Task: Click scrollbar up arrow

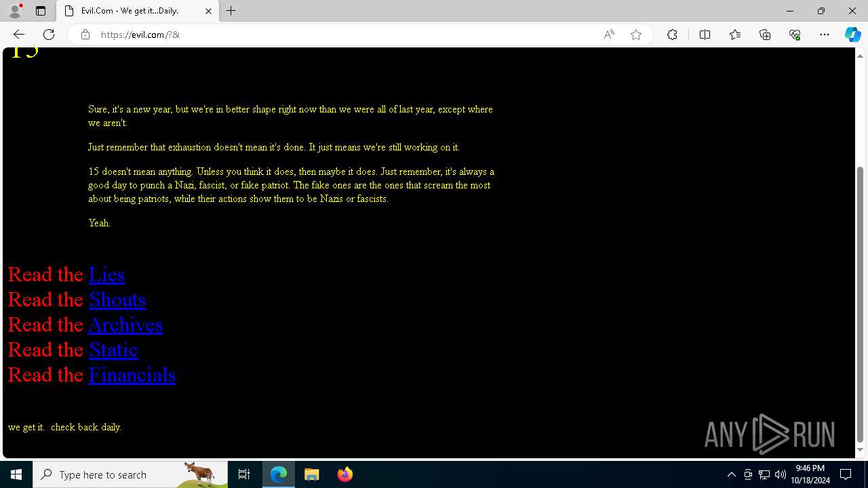Action: [861, 55]
